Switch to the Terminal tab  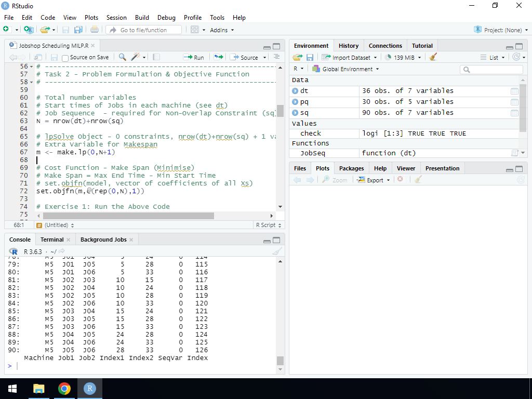coord(52,240)
